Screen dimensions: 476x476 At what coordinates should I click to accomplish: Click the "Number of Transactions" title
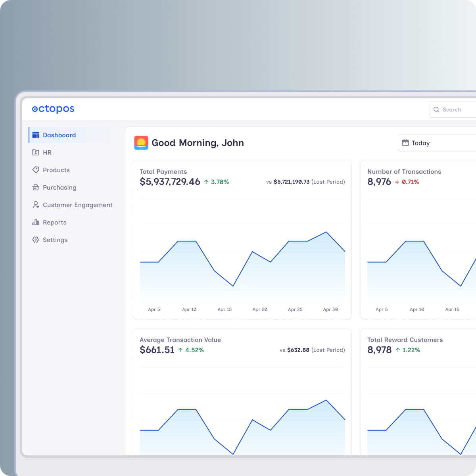pos(404,172)
